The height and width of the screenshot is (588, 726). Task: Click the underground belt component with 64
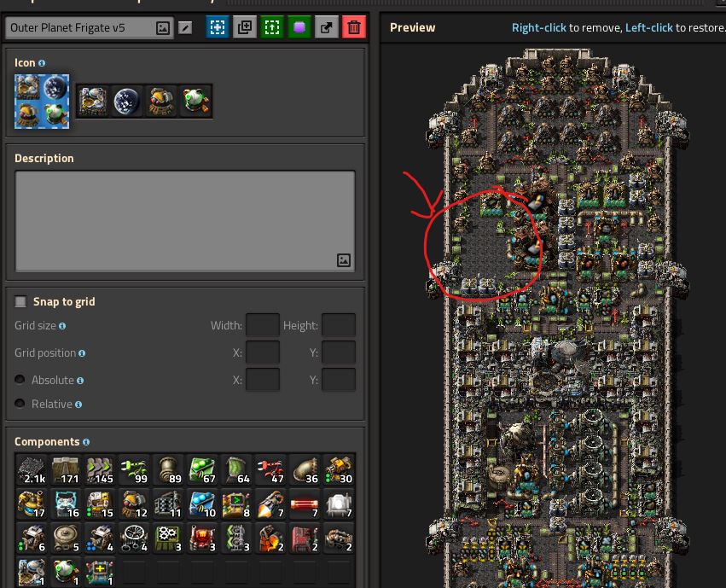pyautogui.click(x=236, y=469)
